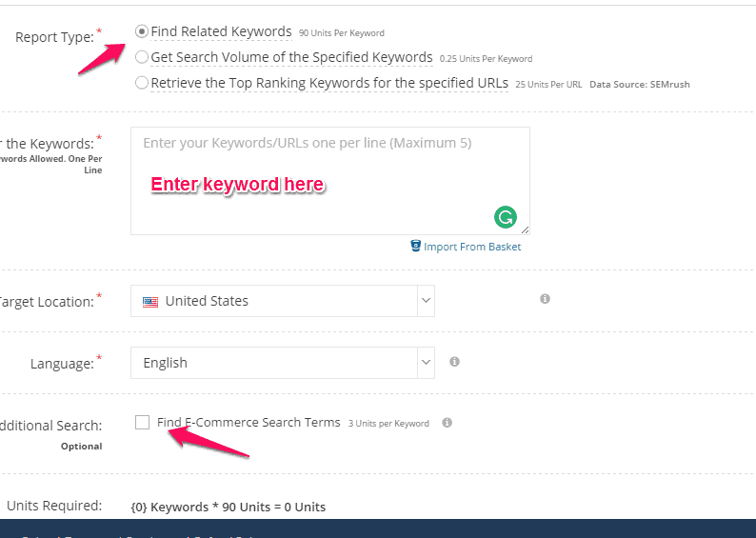Select Retrieve Top Ranking Keywords for URLs option
Image resolution: width=756 pixels, height=538 pixels.
[141, 83]
